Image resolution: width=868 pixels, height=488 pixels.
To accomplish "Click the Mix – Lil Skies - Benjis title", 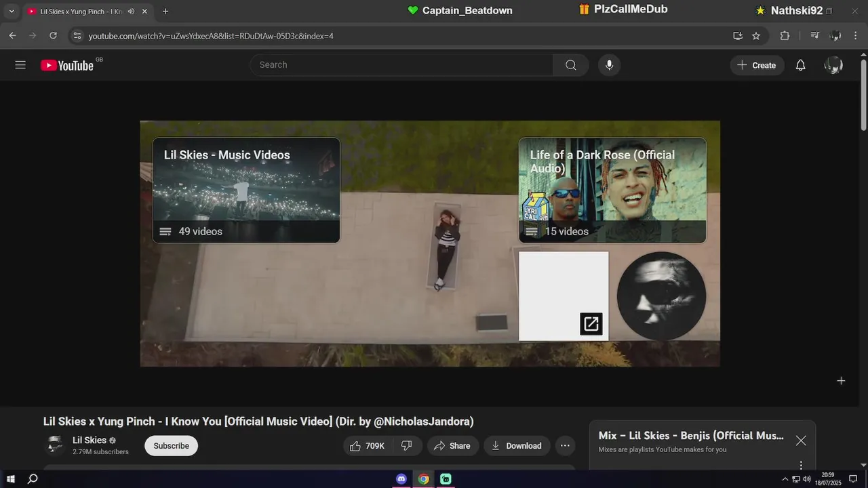I will tap(691, 436).
